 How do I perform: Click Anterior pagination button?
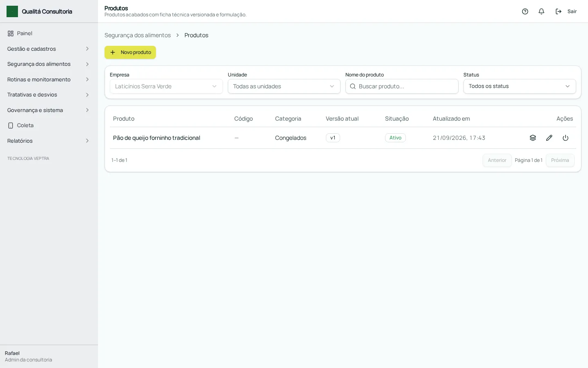tap(497, 160)
